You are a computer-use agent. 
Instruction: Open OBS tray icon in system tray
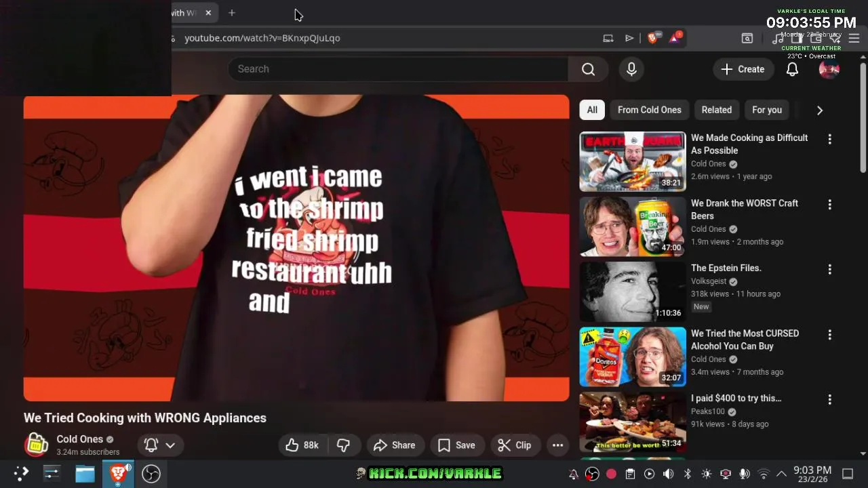[592, 474]
